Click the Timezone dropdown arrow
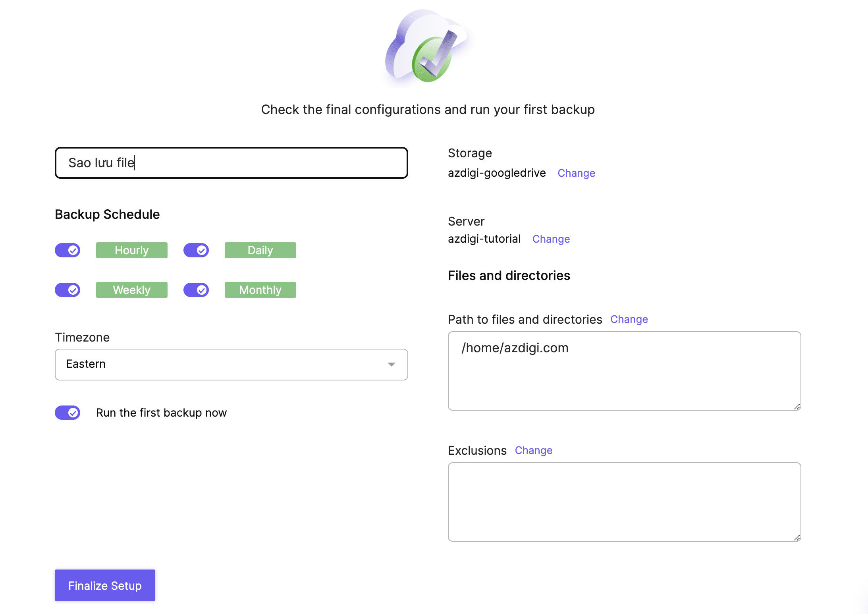 point(392,364)
